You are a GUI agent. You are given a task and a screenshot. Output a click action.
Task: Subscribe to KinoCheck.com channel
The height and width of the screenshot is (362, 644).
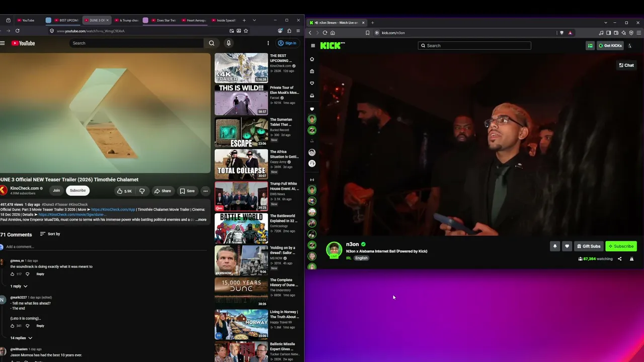point(77,191)
